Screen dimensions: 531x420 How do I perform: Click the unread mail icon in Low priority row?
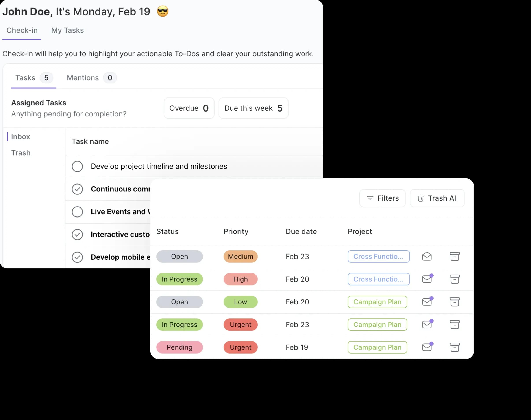427,302
